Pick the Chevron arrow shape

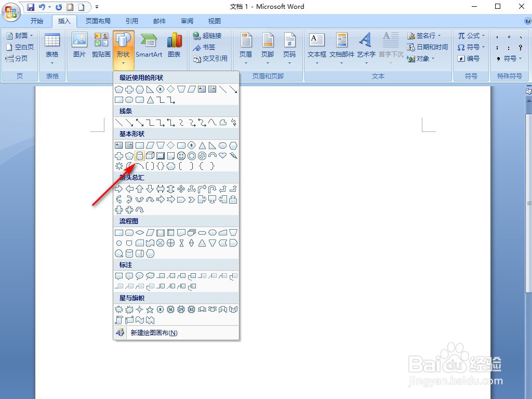pyautogui.click(x=192, y=199)
